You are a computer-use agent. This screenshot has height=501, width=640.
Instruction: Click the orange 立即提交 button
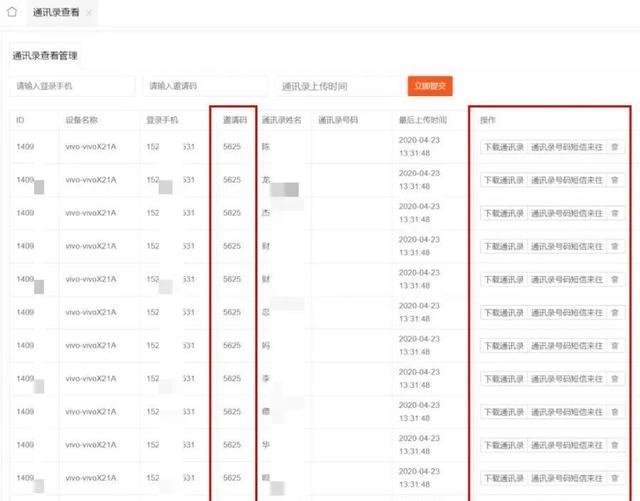tap(430, 86)
